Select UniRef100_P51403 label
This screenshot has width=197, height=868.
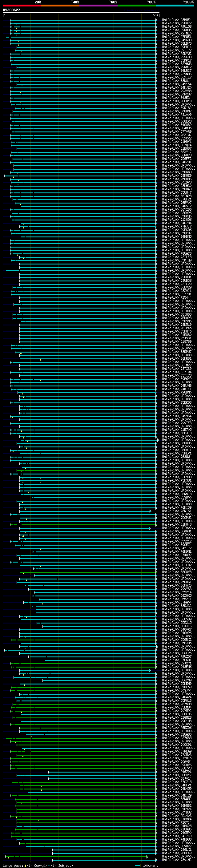(x=177, y=815)
